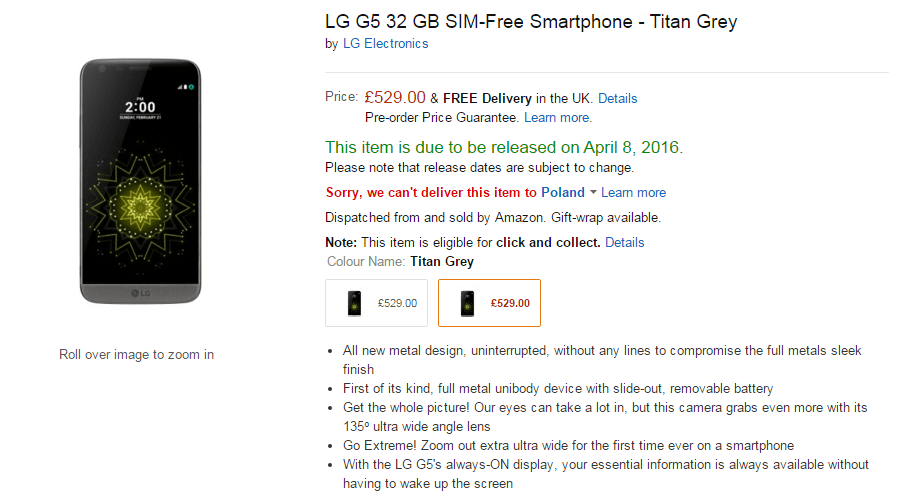
Task: Select the Poland delivery destination link
Action: (x=562, y=192)
